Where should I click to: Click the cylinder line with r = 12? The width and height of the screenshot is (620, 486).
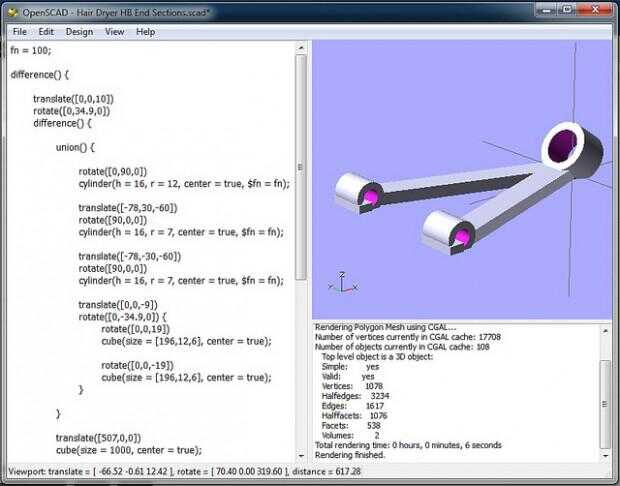pyautogui.click(x=184, y=183)
